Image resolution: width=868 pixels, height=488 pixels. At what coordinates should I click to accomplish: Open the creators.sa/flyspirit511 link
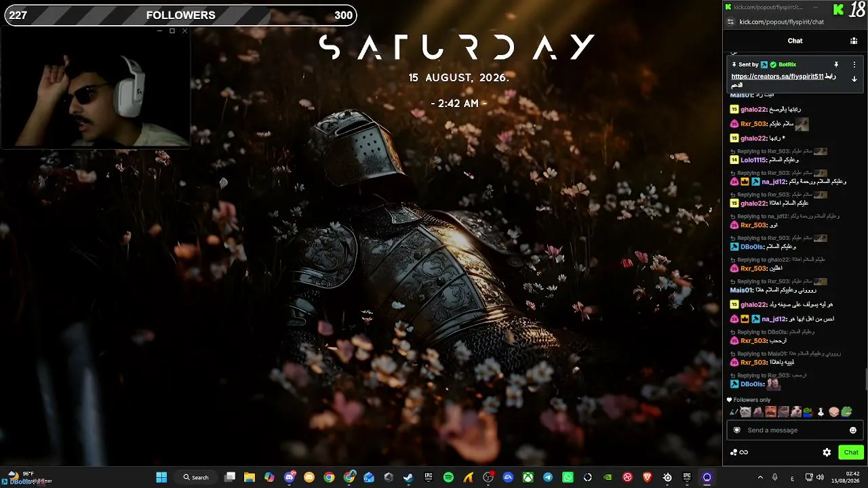pos(777,77)
